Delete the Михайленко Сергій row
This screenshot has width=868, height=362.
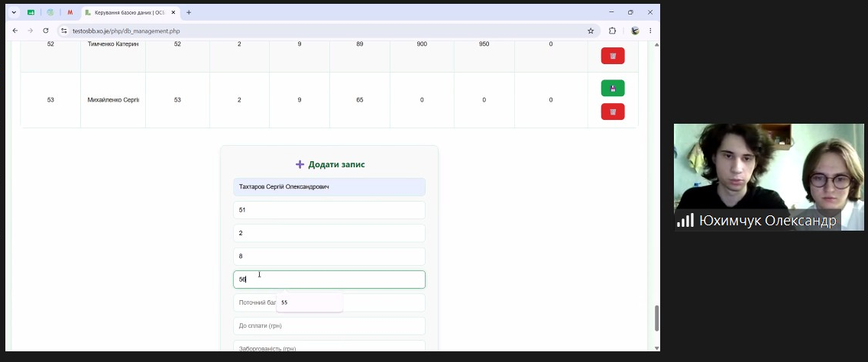click(612, 112)
